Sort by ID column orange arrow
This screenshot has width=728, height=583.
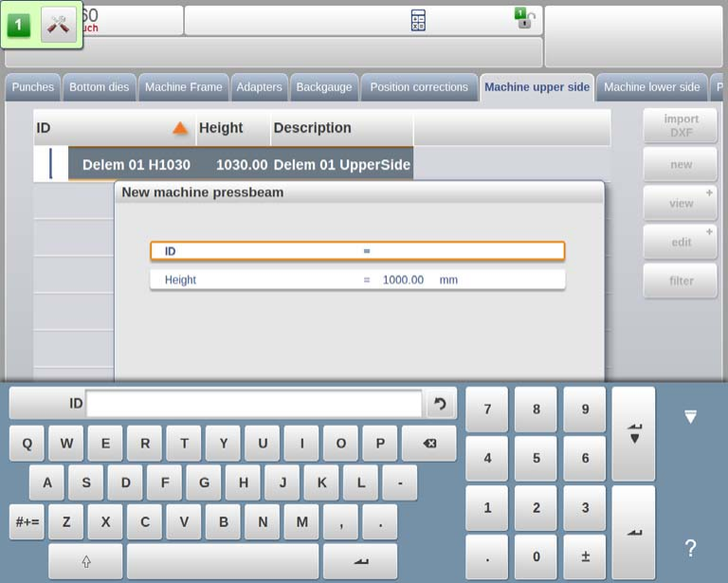(x=180, y=128)
